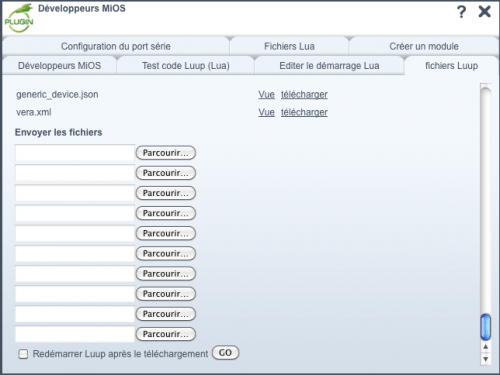Click the green PLUGIN logo icon
Image resolution: width=500 pixels, height=375 pixels.
click(x=19, y=18)
